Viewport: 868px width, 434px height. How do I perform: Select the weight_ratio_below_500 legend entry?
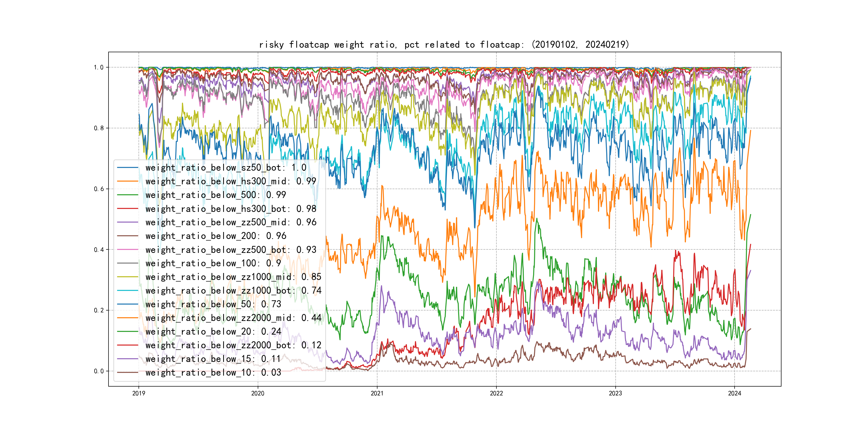click(216, 195)
